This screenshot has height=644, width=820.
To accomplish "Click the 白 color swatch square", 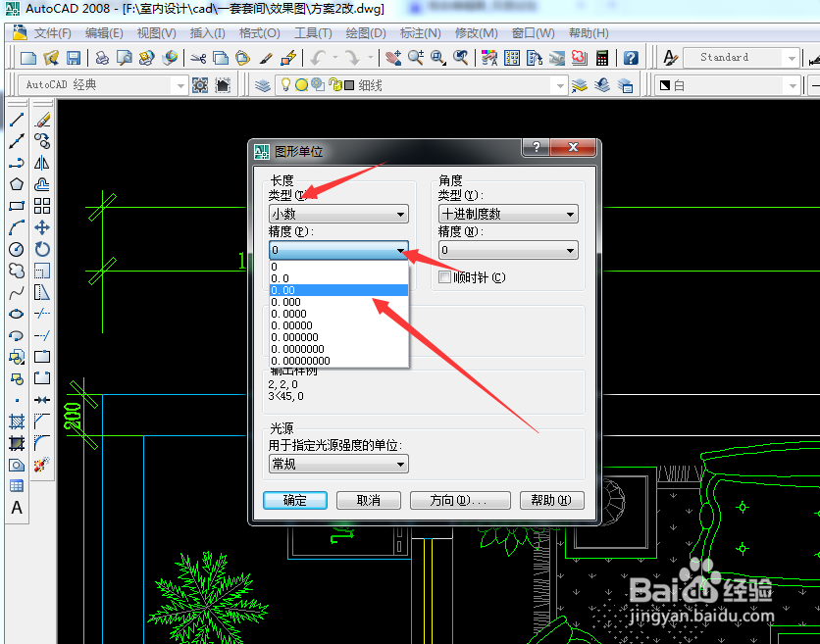I will (665, 85).
